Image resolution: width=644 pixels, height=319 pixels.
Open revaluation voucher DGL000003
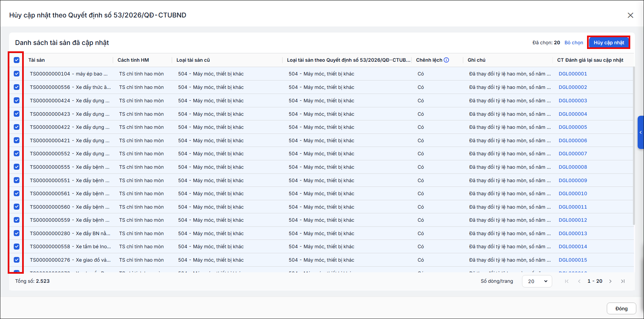coord(573,101)
